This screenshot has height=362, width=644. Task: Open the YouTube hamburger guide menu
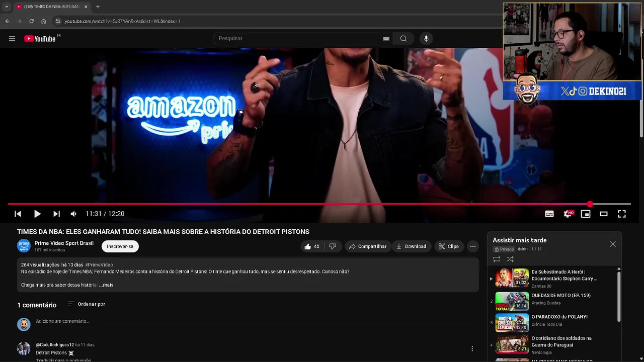coord(12,39)
